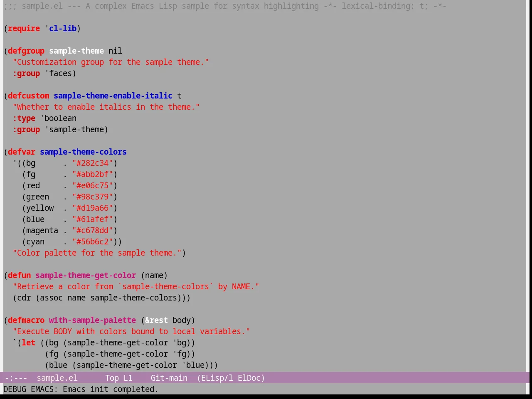Click the 'sample-theme-enable-italic' variable name
The width and height of the screenshot is (532, 399).
click(x=113, y=96)
